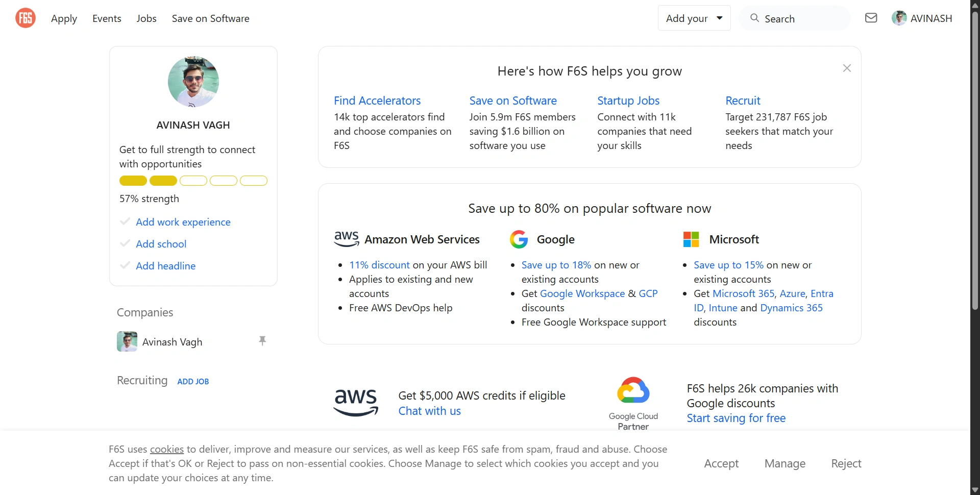Click the Chat with us link
This screenshot has height=495, width=980.
click(429, 411)
